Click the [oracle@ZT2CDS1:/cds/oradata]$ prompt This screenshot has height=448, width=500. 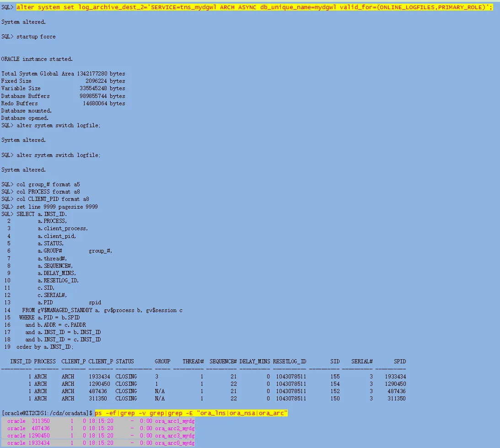47,413
